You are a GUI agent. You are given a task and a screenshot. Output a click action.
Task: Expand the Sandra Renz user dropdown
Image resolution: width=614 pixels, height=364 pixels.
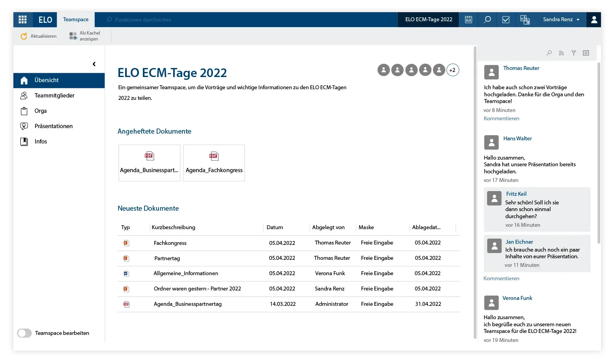pos(561,20)
